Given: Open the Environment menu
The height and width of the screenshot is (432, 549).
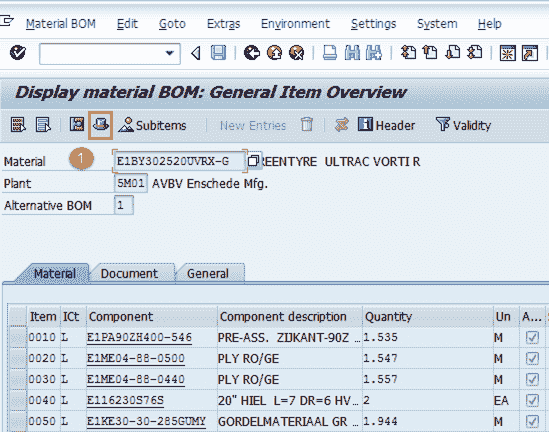Looking at the screenshot, I should 295,24.
